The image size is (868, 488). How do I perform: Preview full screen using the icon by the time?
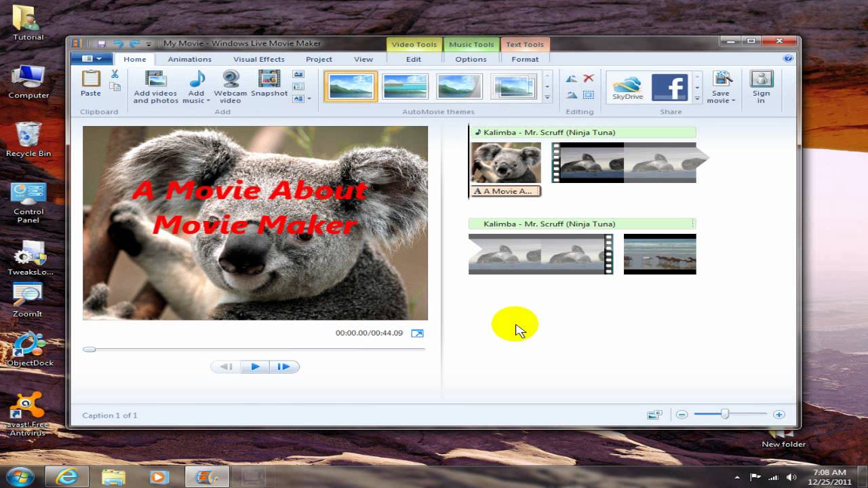[417, 333]
